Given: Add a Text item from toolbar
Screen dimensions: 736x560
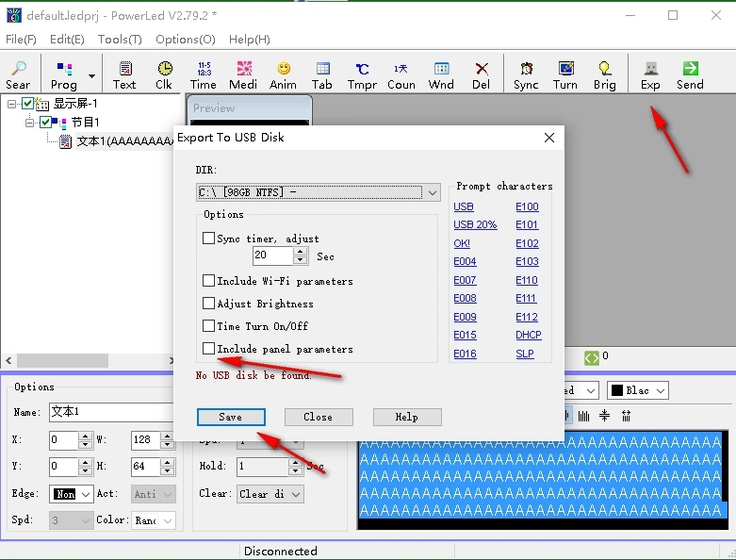Looking at the screenshot, I should [x=124, y=75].
